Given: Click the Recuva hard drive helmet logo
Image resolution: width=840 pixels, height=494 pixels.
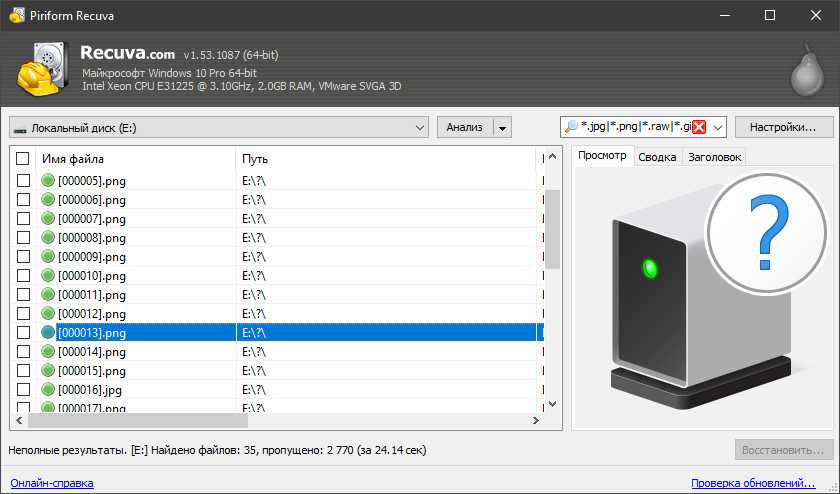Looking at the screenshot, I should pos(40,69).
